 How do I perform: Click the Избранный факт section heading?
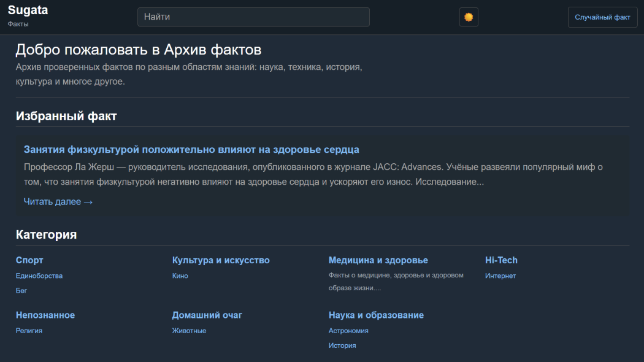(66, 117)
